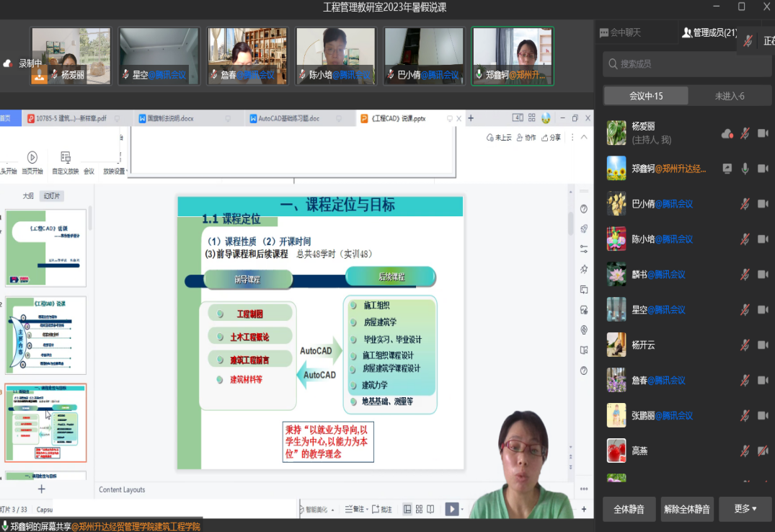Screen dimensions: 775x532
Task: Select the 未进入·6 tab
Action: 729,96
